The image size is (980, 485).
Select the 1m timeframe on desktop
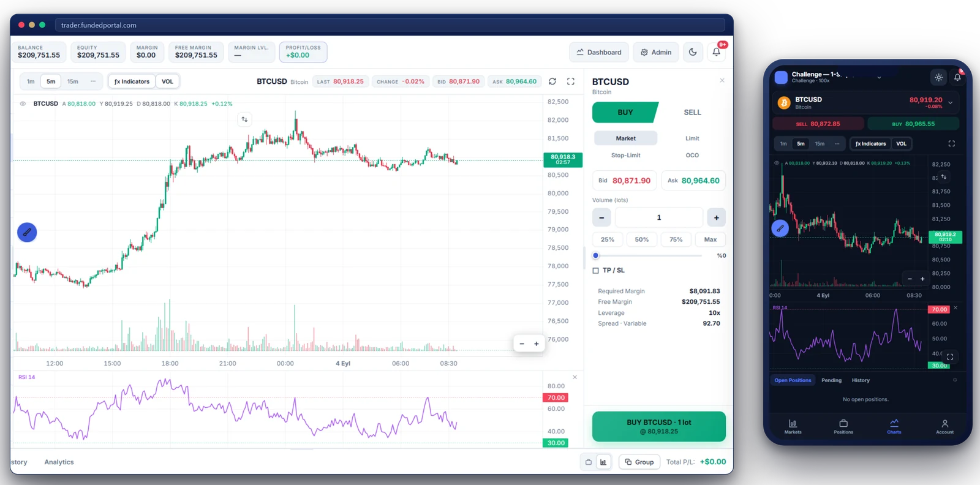point(31,81)
